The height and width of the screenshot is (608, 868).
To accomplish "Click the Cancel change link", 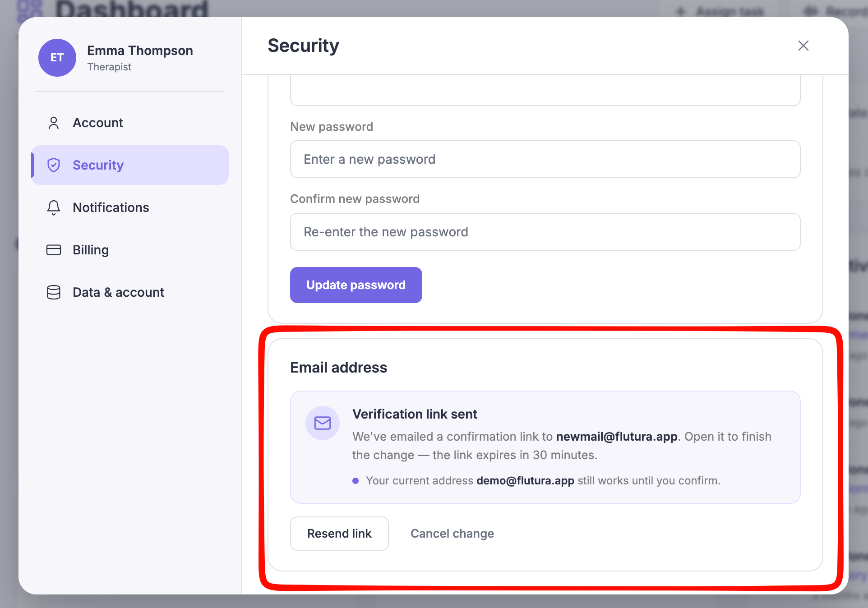I will tap(452, 534).
